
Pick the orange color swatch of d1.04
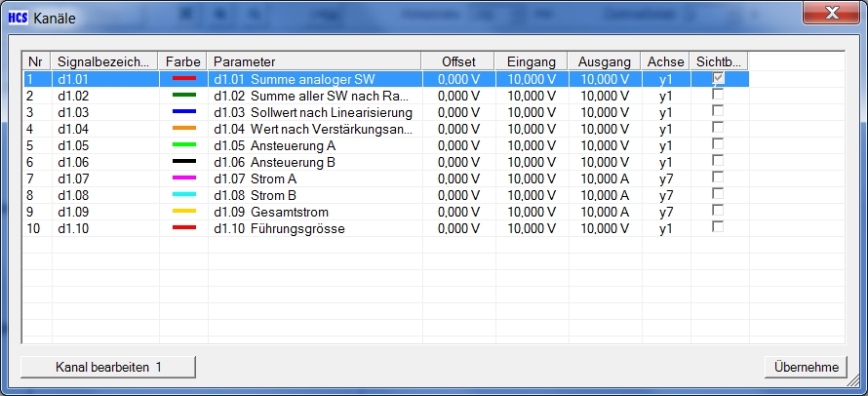(184, 129)
